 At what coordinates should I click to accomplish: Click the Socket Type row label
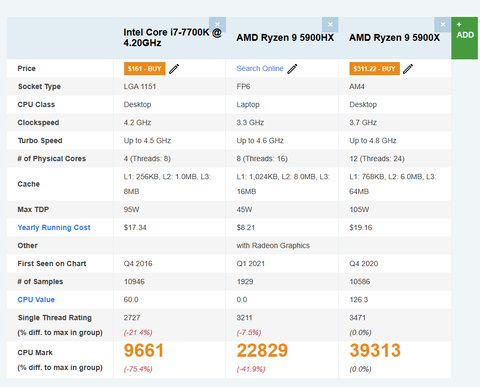coord(39,86)
